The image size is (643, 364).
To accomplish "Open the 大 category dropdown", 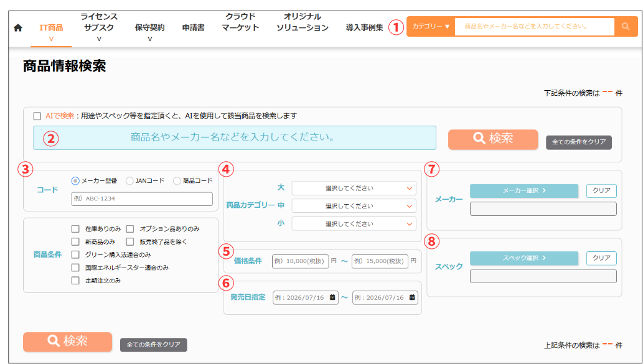I will pos(354,189).
